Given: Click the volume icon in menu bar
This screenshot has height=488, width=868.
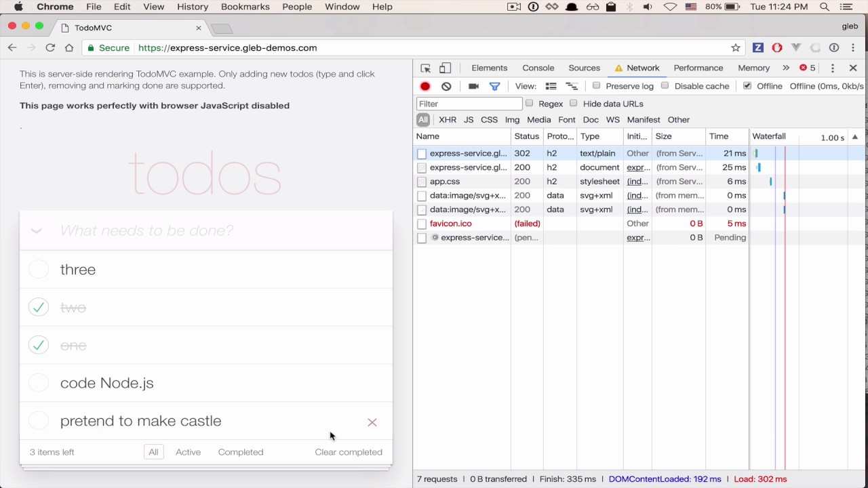Looking at the screenshot, I should (x=648, y=7).
